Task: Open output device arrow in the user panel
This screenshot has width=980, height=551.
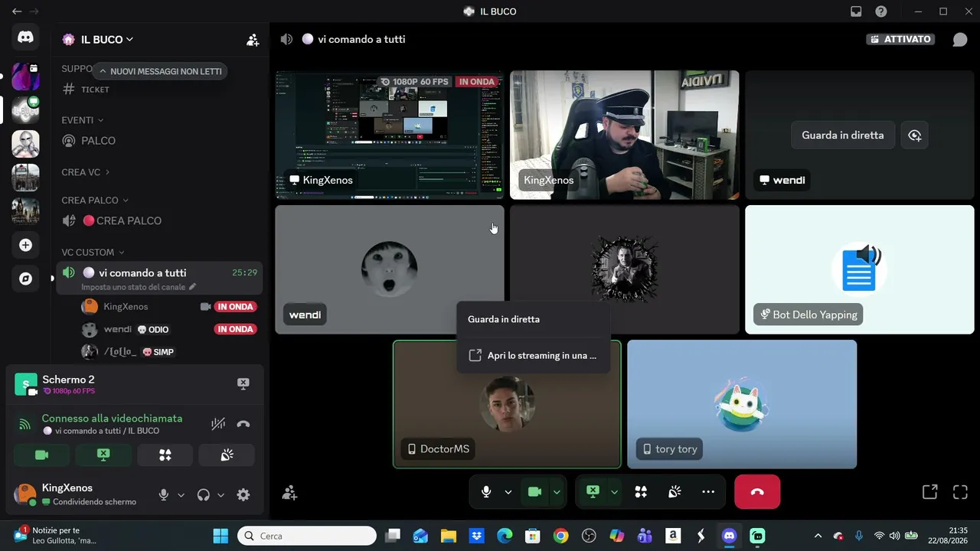Action: pos(220,495)
